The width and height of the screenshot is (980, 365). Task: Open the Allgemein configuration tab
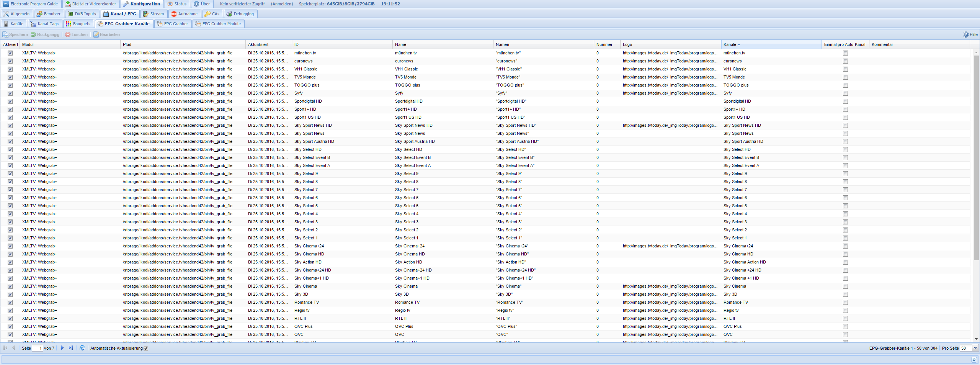tap(16, 14)
